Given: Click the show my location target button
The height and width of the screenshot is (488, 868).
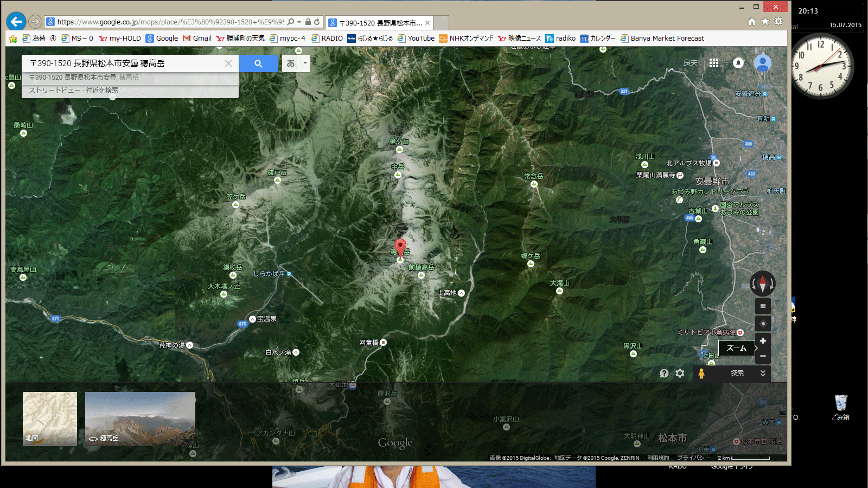Looking at the screenshot, I should coord(763,324).
